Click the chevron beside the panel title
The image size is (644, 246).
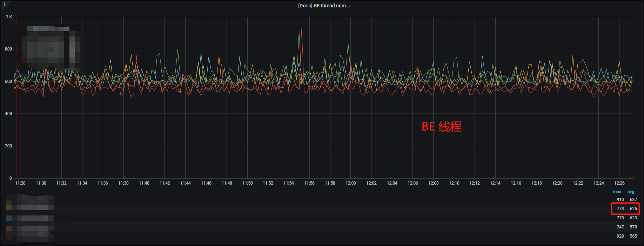349,6
